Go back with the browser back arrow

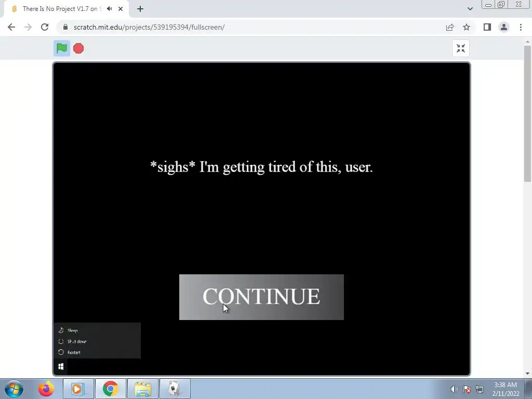coord(11,27)
